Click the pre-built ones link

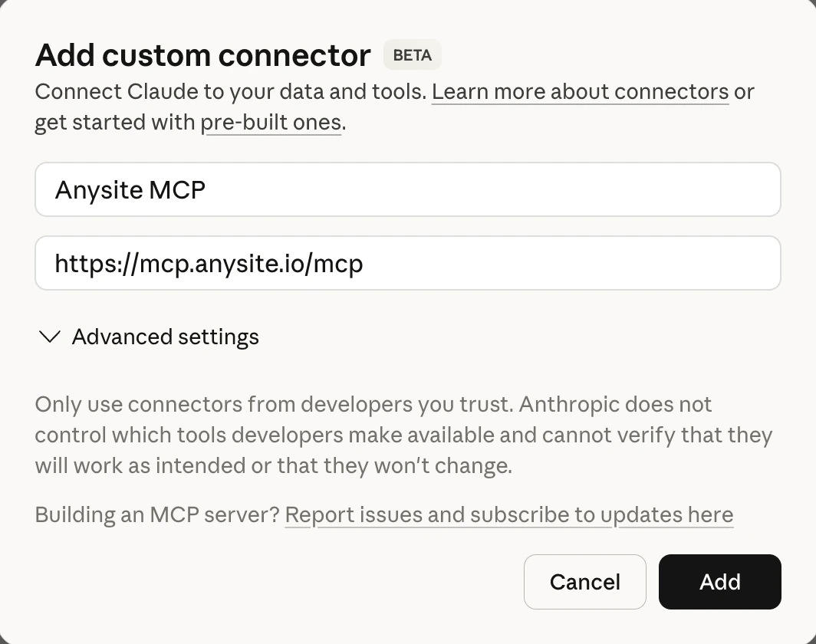(x=271, y=122)
